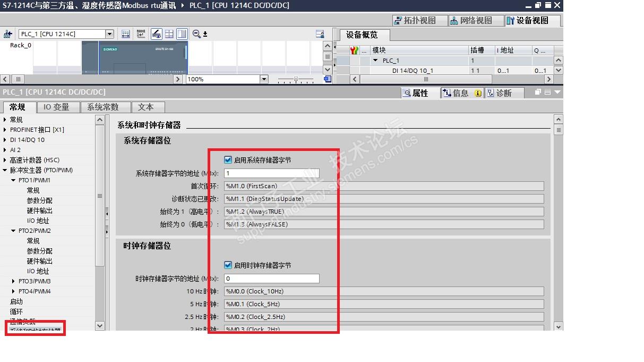
Task: Select 参数分配 under PTO1/PWM1
Action: coord(40,200)
